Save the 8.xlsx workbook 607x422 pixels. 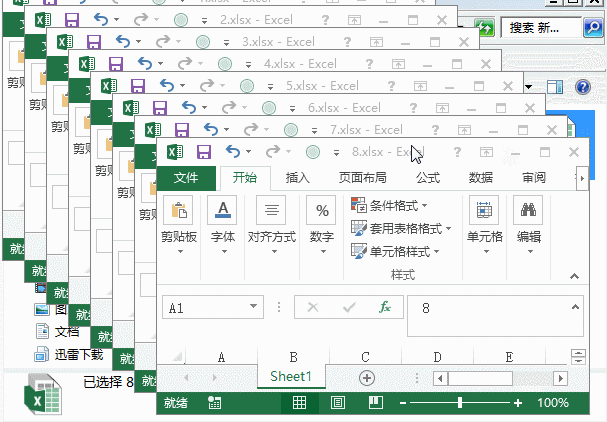click(x=204, y=152)
